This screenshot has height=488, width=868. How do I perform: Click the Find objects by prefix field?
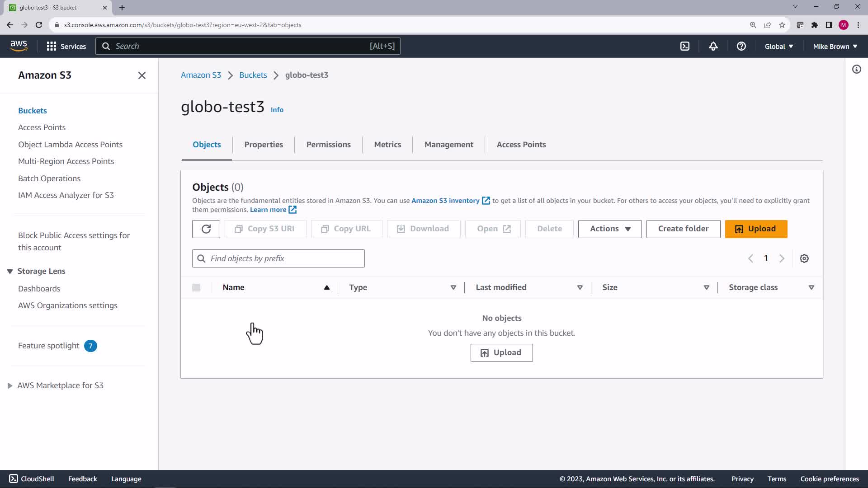pyautogui.click(x=285, y=258)
